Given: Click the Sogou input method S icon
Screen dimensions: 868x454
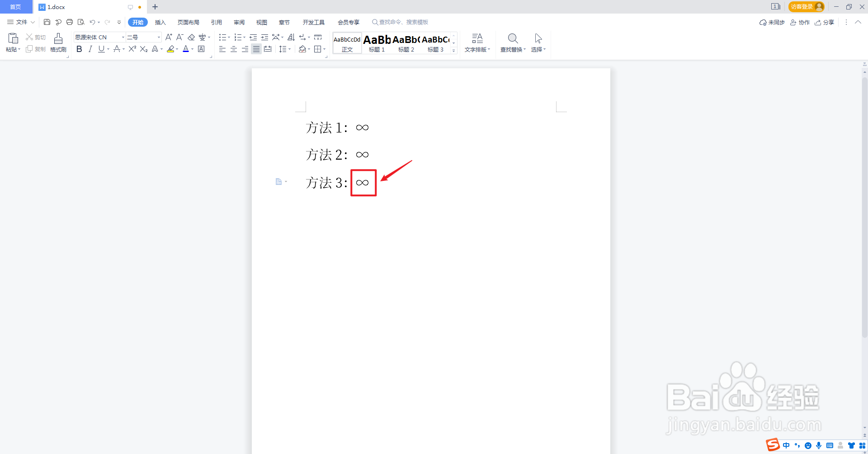Looking at the screenshot, I should click(x=773, y=445).
